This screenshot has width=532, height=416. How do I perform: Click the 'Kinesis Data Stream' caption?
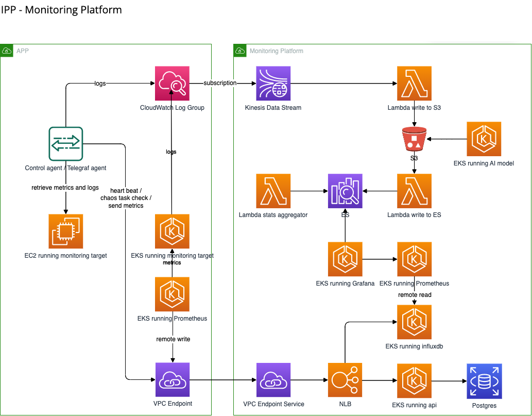tap(273, 108)
